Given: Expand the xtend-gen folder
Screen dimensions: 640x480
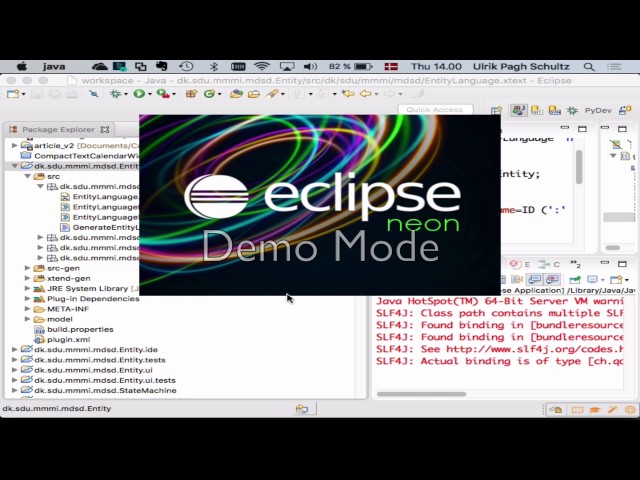Looking at the screenshot, I should coord(27,278).
